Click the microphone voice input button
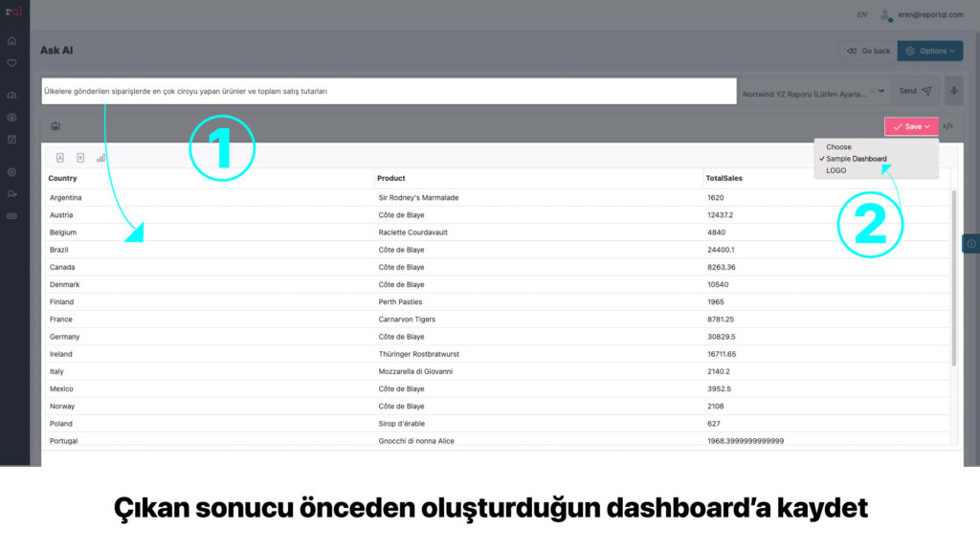Screen dimensions: 980x551 click(953, 91)
